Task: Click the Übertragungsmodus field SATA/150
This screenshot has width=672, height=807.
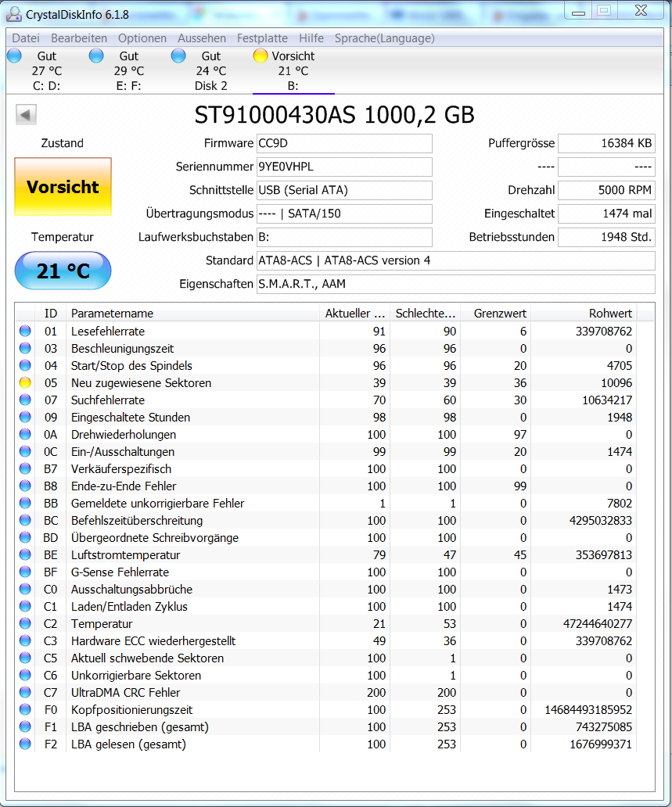Action: tap(344, 213)
